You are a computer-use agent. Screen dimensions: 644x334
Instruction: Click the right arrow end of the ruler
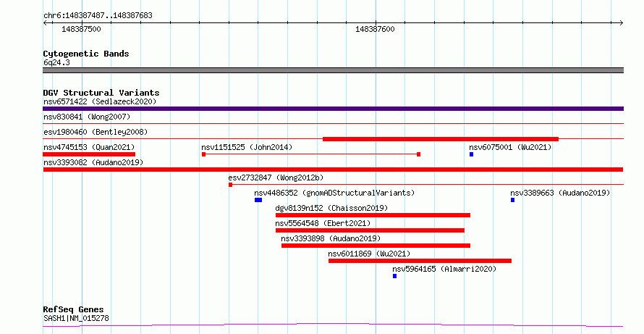point(621,23)
